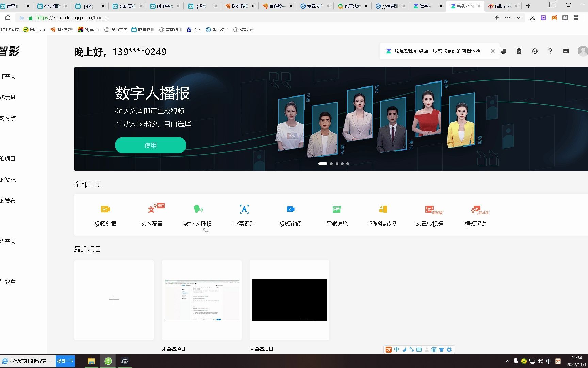
Task: Open the 智能抹除 smart erase tool
Action: point(337,215)
